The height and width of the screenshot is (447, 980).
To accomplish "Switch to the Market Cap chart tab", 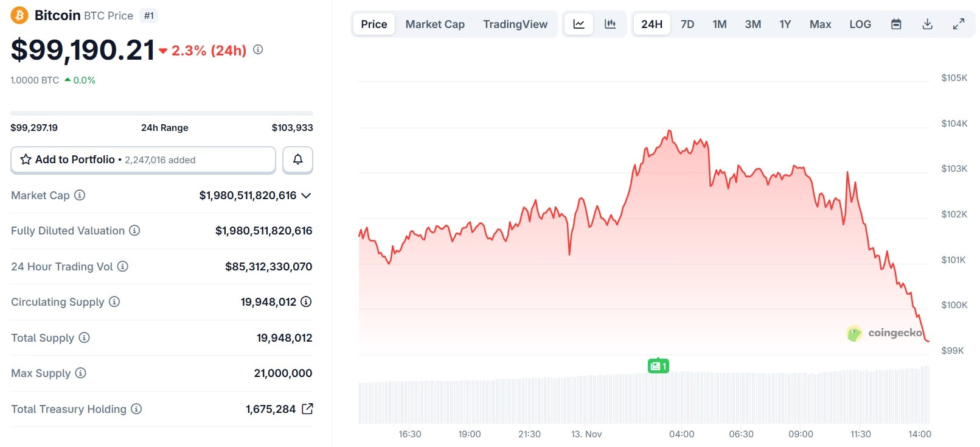I will pyautogui.click(x=435, y=24).
